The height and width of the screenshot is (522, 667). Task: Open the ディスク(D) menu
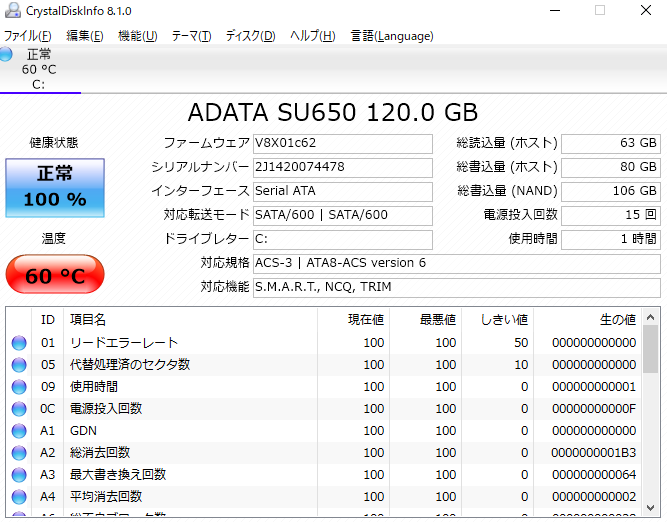[x=251, y=36]
